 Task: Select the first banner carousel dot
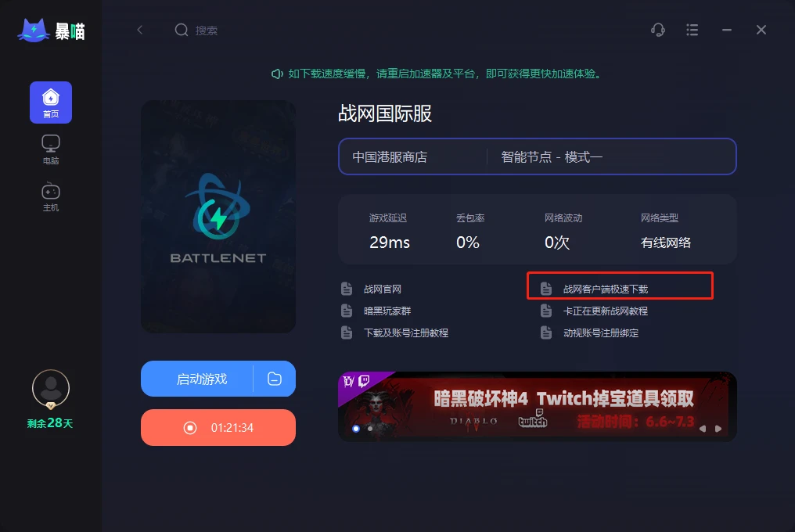point(356,429)
